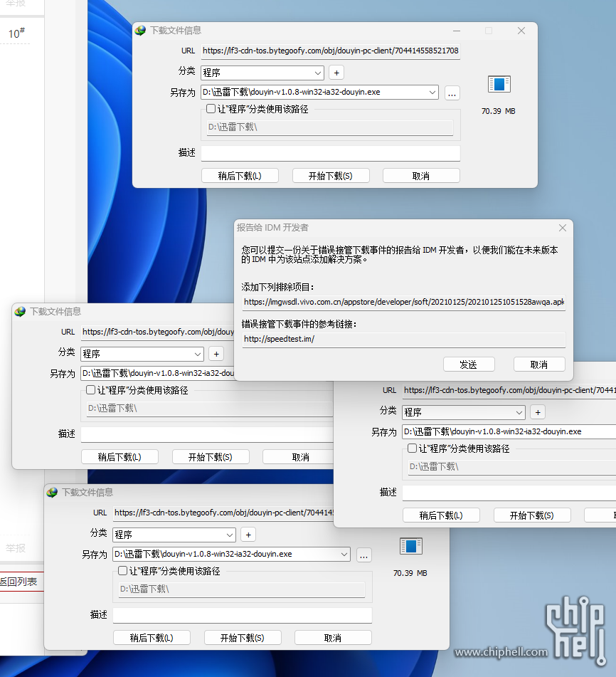
Task: Click the 描述 field in the bottom dialog
Action: [x=243, y=615]
